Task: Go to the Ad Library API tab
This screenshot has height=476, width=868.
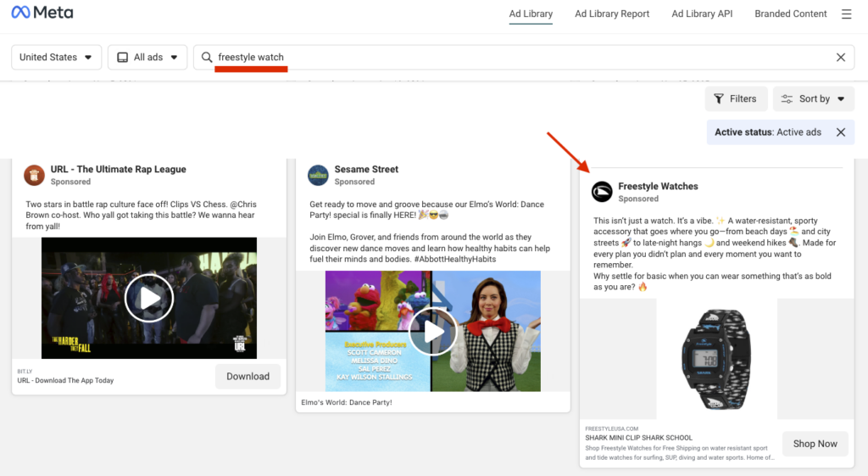Action: tap(702, 14)
